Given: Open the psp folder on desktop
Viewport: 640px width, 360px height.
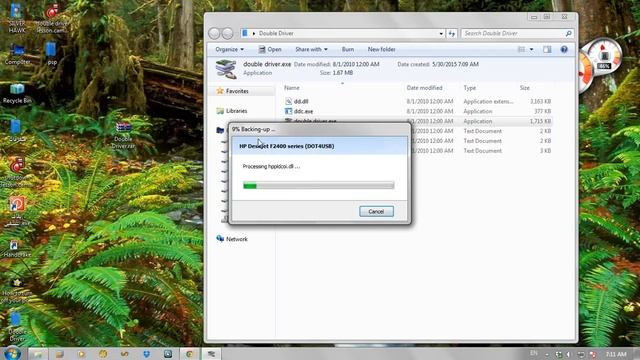Looking at the screenshot, I should tap(51, 53).
